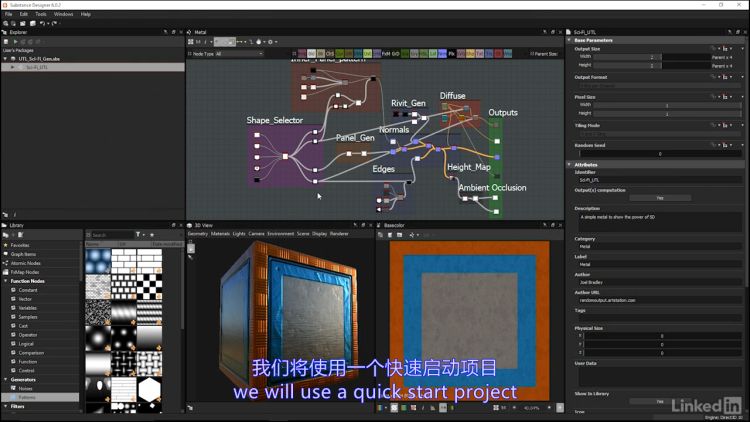This screenshot has height=422, width=750.
Task: Click the Author URL input field
Action: pyautogui.click(x=660, y=300)
